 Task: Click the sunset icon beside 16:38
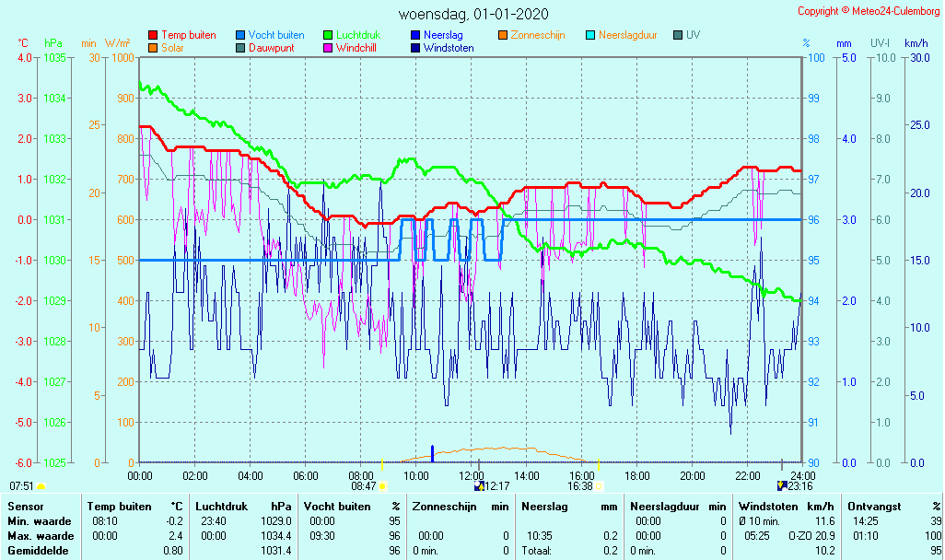600,485
